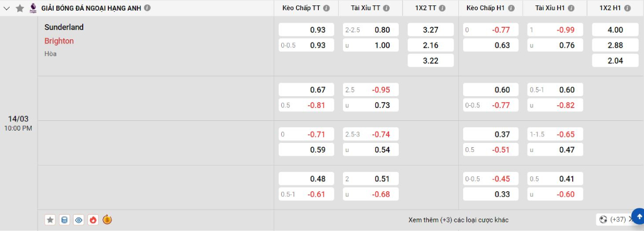Toggle the eye watch icon for the match
The image size is (644, 231).
[79, 219]
